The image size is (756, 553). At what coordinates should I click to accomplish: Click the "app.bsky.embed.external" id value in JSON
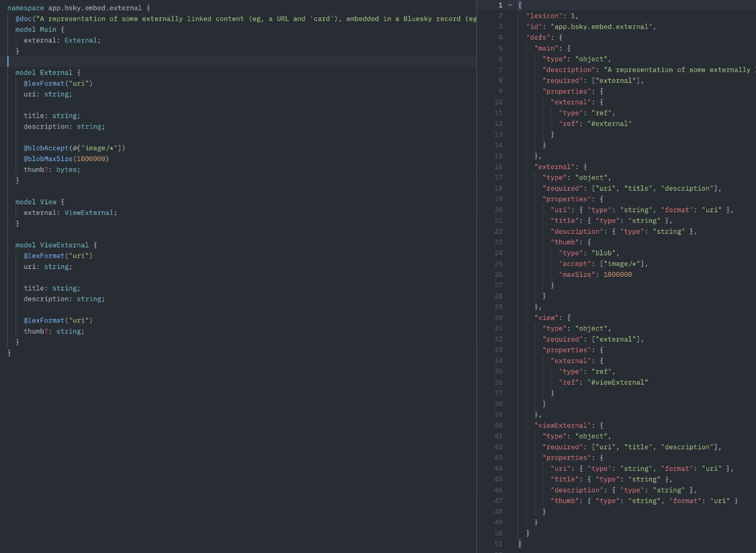point(601,27)
